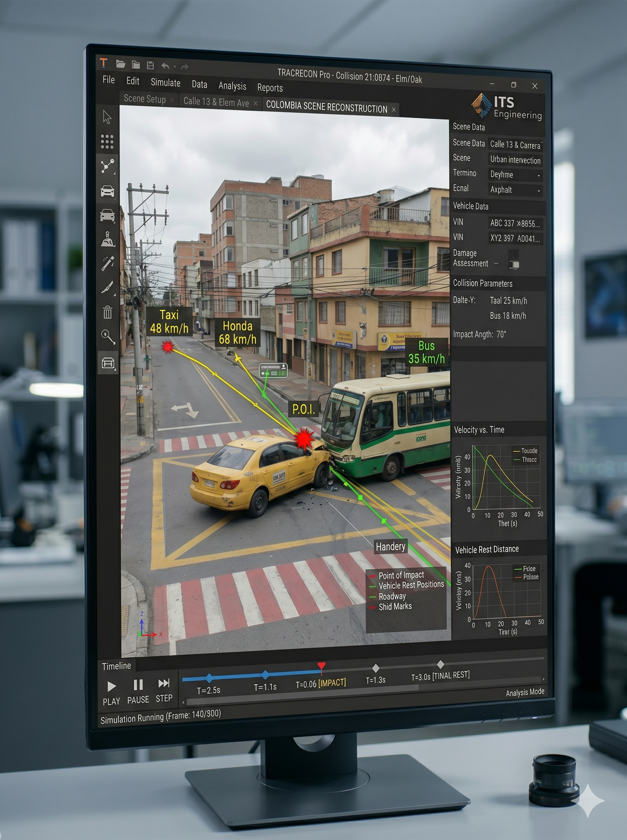Click the Honda 68 km/h label

237,332
